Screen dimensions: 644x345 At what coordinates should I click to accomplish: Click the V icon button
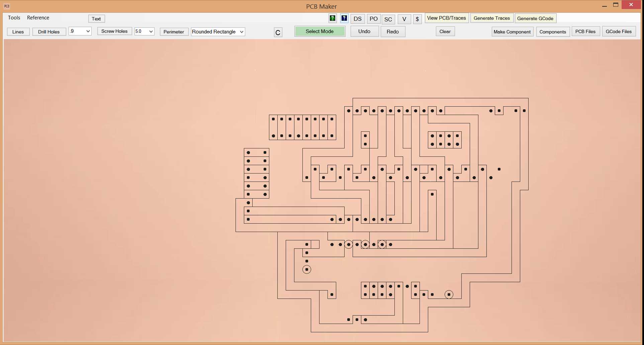coord(404,19)
